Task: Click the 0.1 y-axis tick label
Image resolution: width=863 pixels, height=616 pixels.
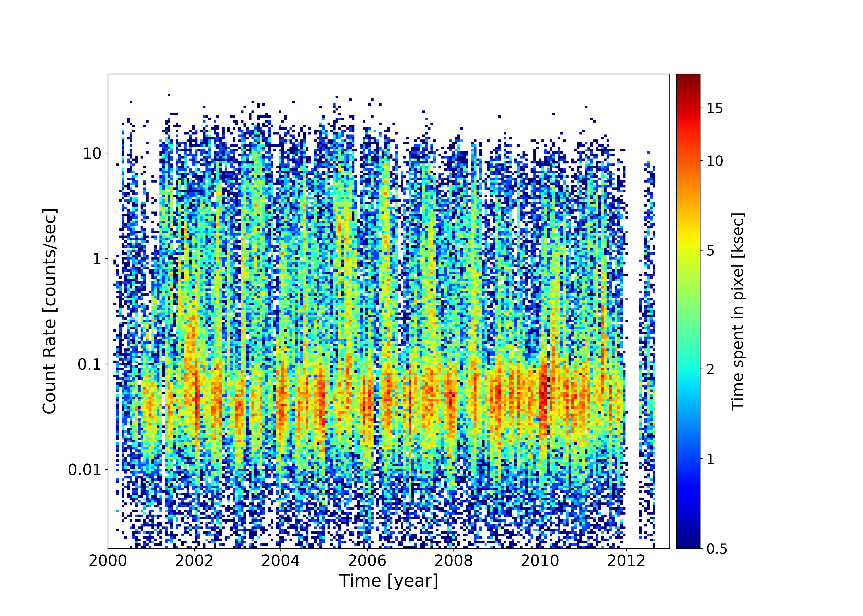Action: (x=90, y=364)
